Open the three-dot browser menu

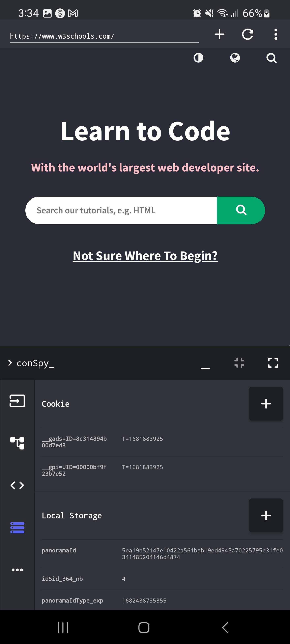click(276, 34)
